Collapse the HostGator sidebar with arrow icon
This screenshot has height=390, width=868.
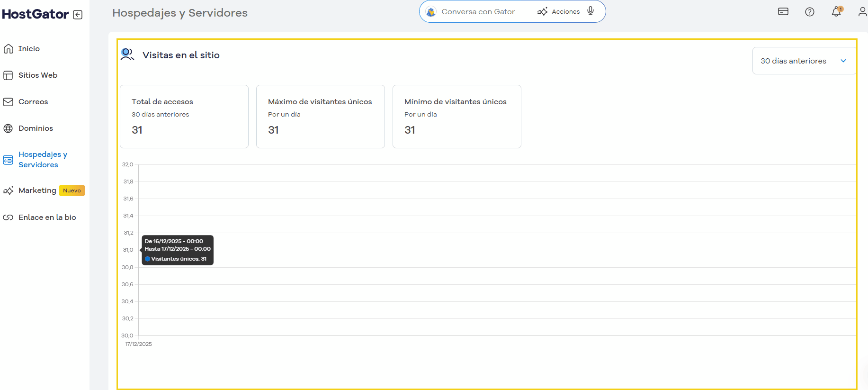click(78, 15)
